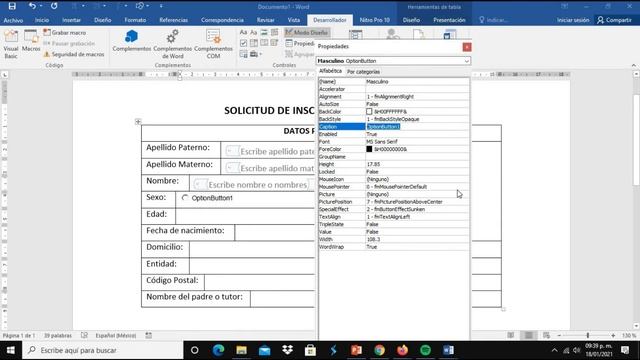Select the WordWrap property row
This screenshot has height=360, width=640.
coord(394,247)
